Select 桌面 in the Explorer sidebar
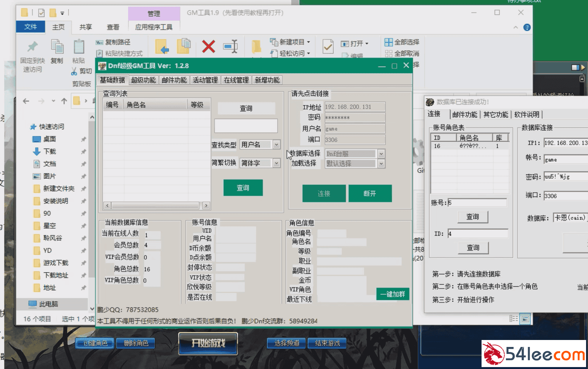588x369 pixels. (x=49, y=139)
